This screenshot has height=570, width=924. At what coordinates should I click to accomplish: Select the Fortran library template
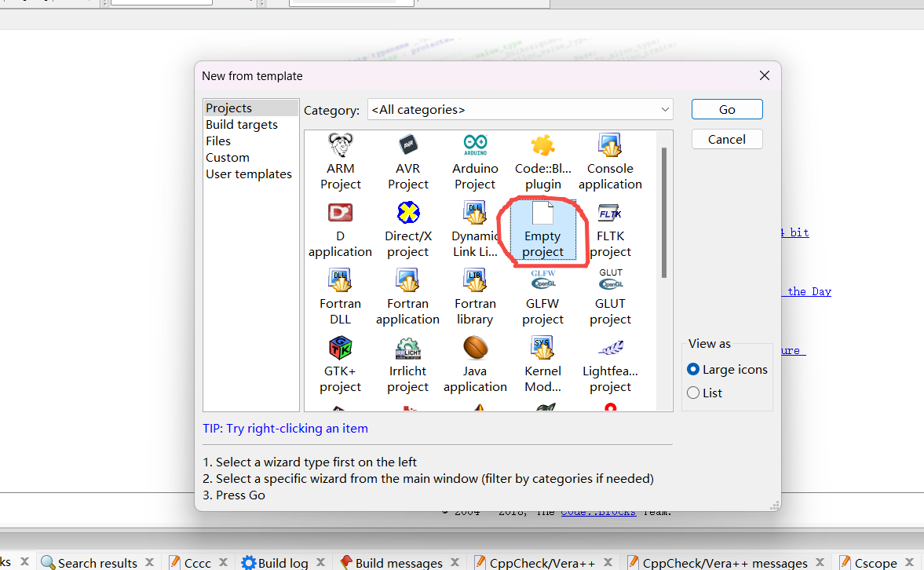tap(475, 297)
